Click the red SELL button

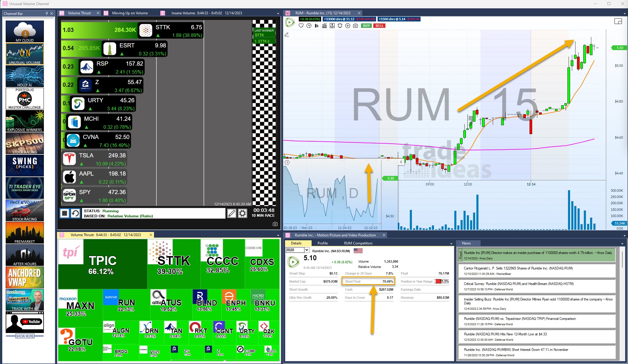(379, 26)
